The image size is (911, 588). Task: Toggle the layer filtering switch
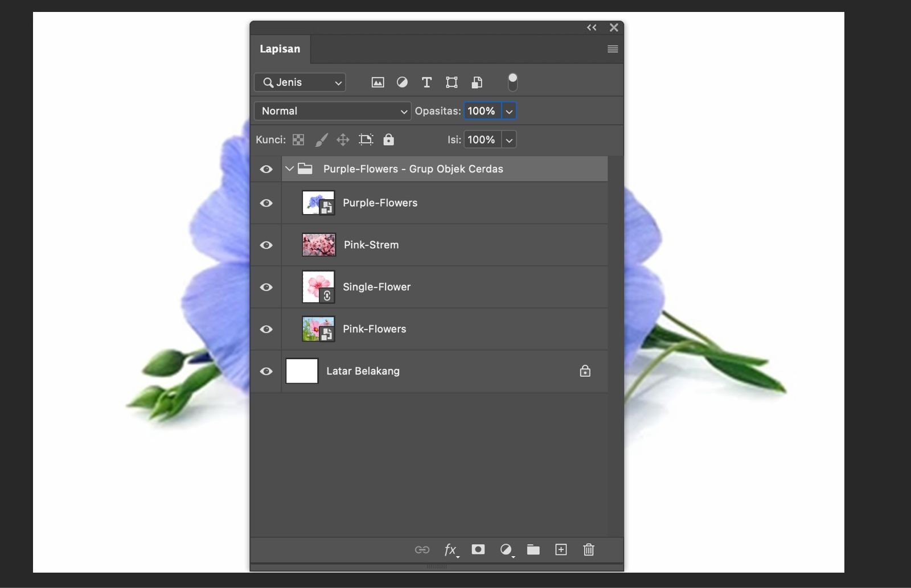512,83
